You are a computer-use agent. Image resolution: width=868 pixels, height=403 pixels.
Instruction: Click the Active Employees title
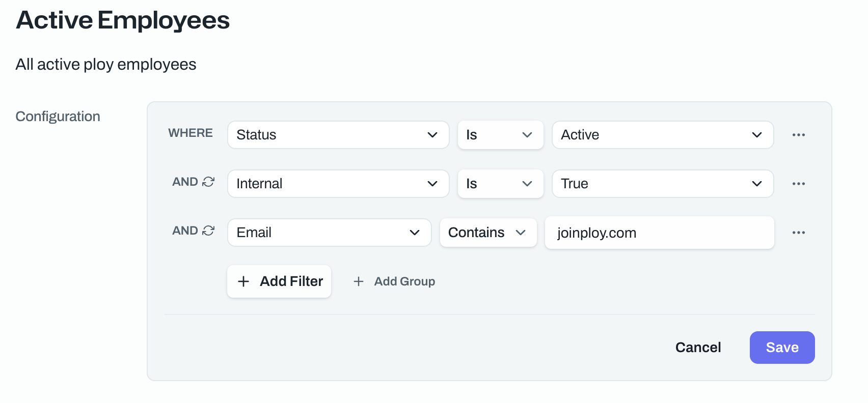(123, 20)
